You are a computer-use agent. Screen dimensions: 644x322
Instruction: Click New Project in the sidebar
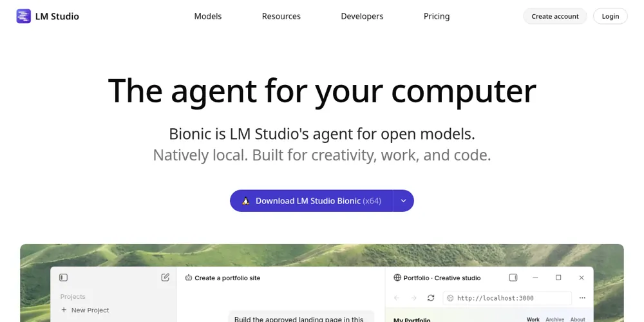[x=85, y=310]
